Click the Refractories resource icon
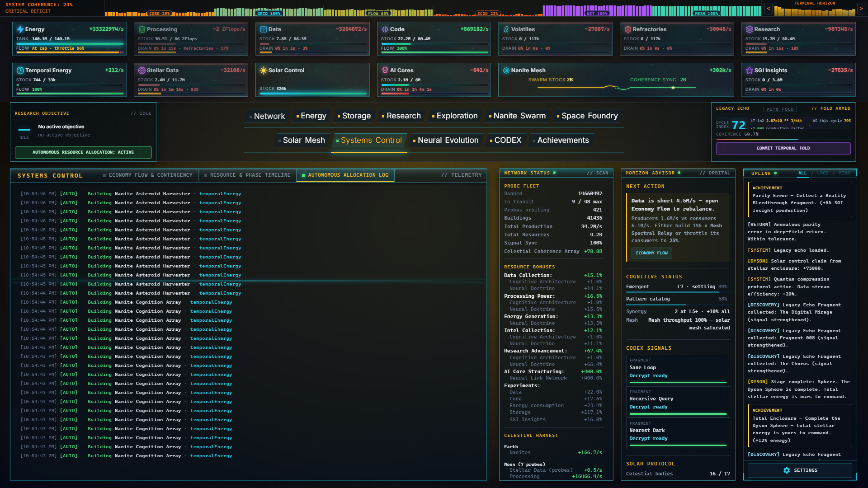This screenshot has width=868, height=488. coord(627,29)
